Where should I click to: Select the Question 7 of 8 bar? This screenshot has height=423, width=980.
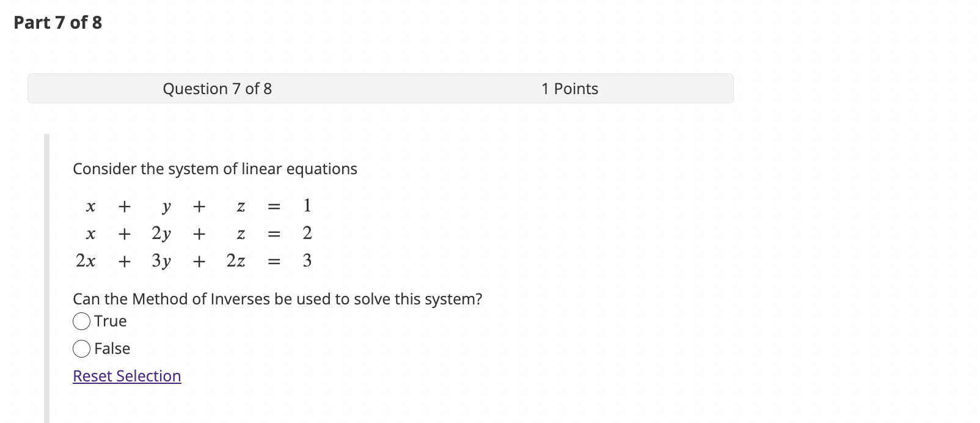point(380,88)
